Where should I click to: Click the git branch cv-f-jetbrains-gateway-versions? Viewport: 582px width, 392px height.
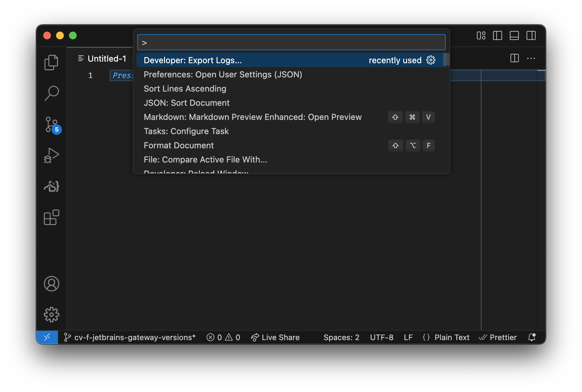tap(130, 338)
